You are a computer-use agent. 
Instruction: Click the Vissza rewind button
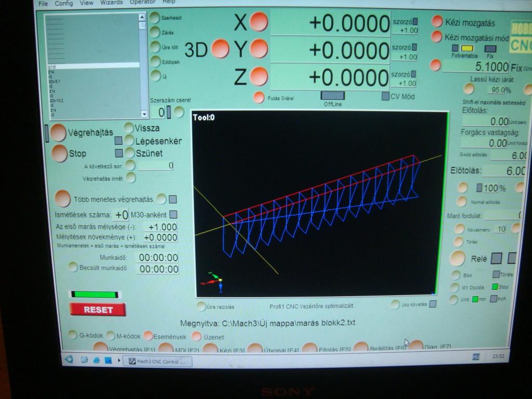click(x=129, y=128)
